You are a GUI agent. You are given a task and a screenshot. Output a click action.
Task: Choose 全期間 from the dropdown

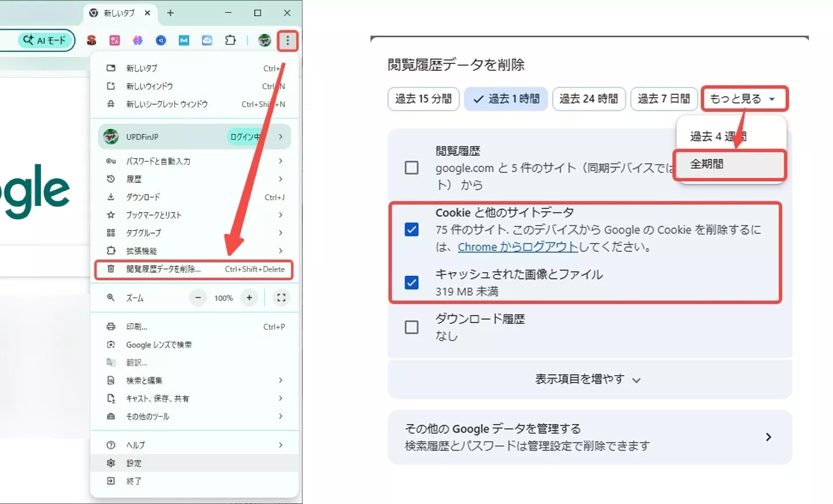[731, 165]
